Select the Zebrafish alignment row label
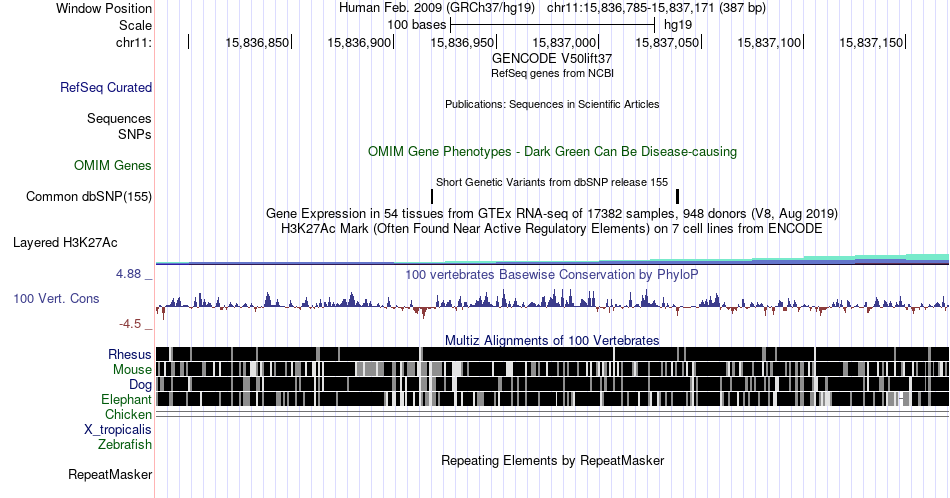The image size is (950, 498). click(x=125, y=444)
